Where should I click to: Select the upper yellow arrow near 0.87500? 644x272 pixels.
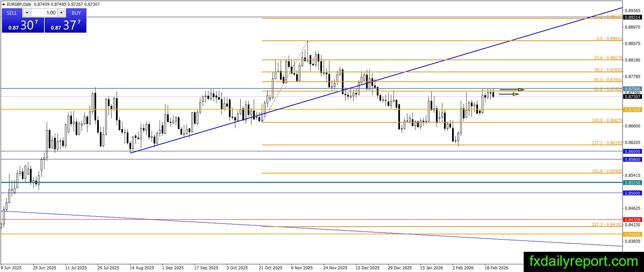click(512, 90)
